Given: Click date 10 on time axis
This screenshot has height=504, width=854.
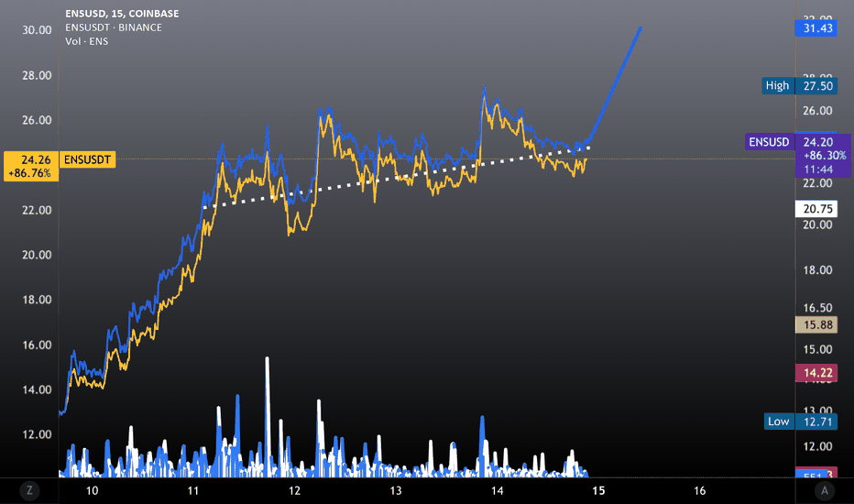Looking at the screenshot, I should (92, 491).
